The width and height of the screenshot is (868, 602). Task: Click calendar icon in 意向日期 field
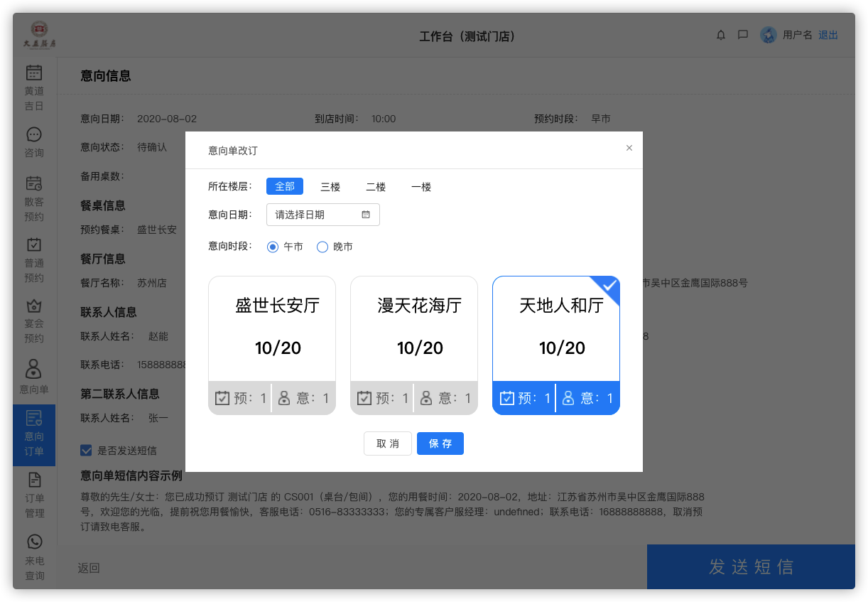366,215
